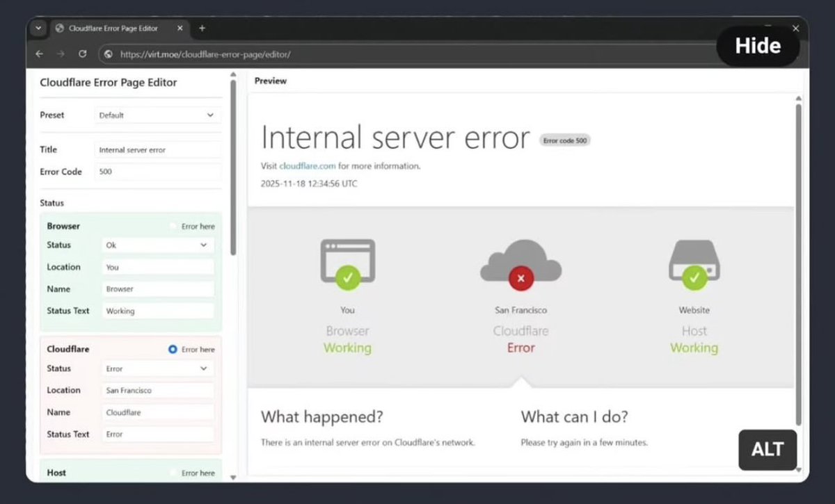Open the new tab plus button
Image resolution: width=835 pixels, height=504 pixels.
202,29
